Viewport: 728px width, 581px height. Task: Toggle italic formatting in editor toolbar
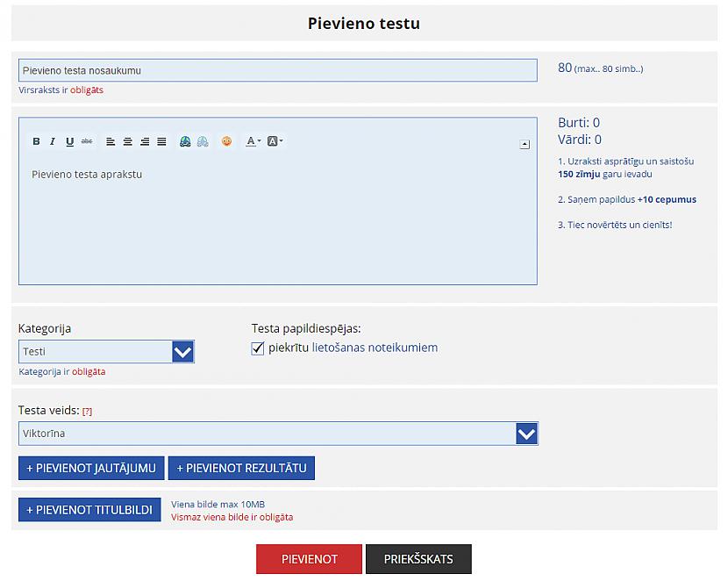[53, 141]
